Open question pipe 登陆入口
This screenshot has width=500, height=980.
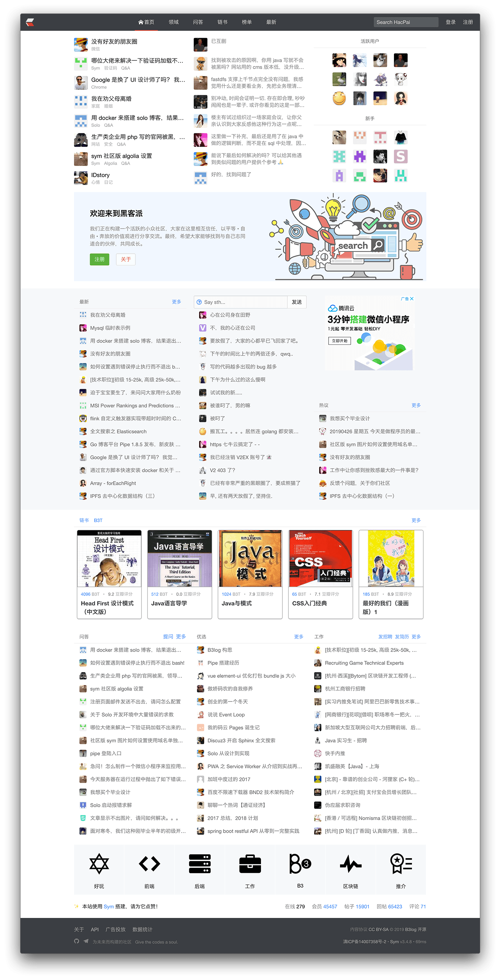pos(106,753)
